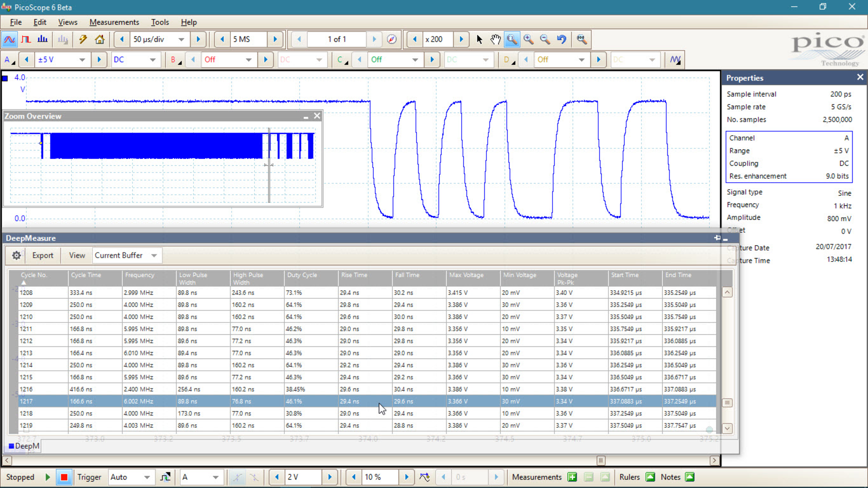Click the Undo zoom icon
Screen dimensions: 868x488
[x=561, y=40]
